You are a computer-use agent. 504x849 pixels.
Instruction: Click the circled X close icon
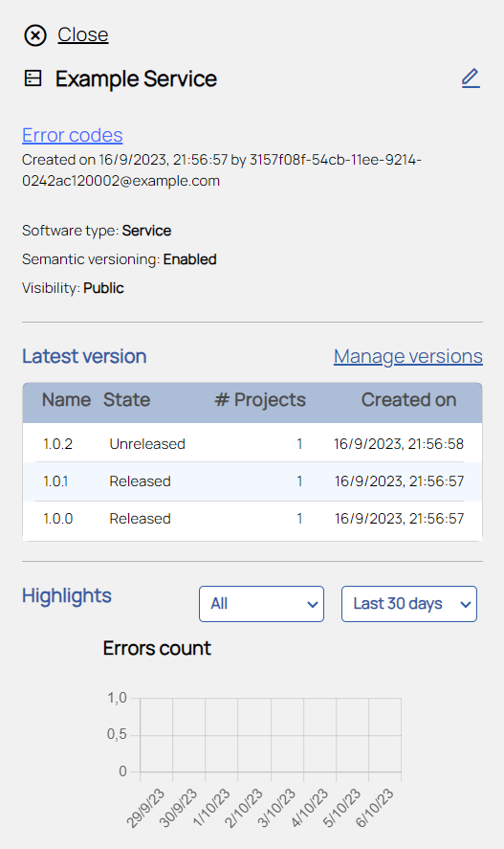(35, 35)
